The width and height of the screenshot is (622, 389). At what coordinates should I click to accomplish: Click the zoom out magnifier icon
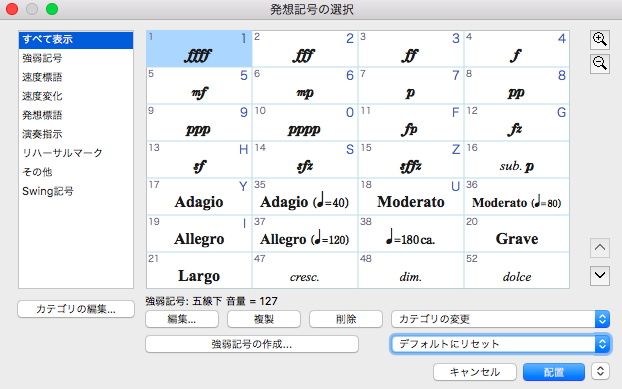600,64
